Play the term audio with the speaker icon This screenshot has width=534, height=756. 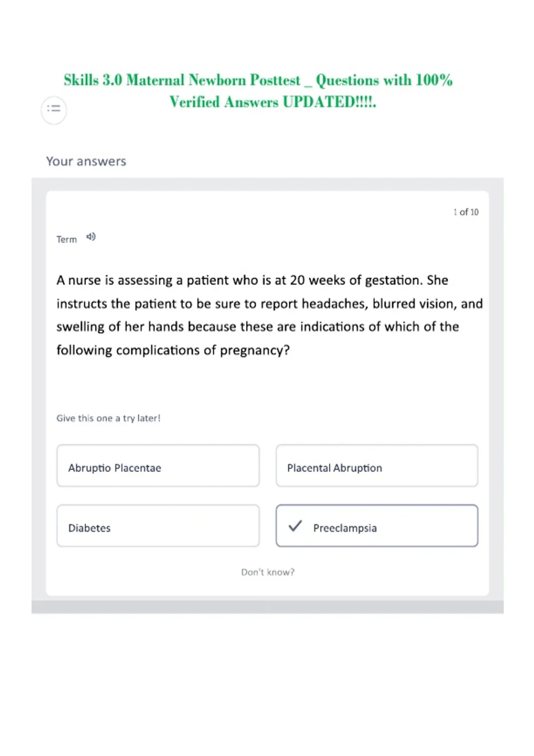[91, 237]
